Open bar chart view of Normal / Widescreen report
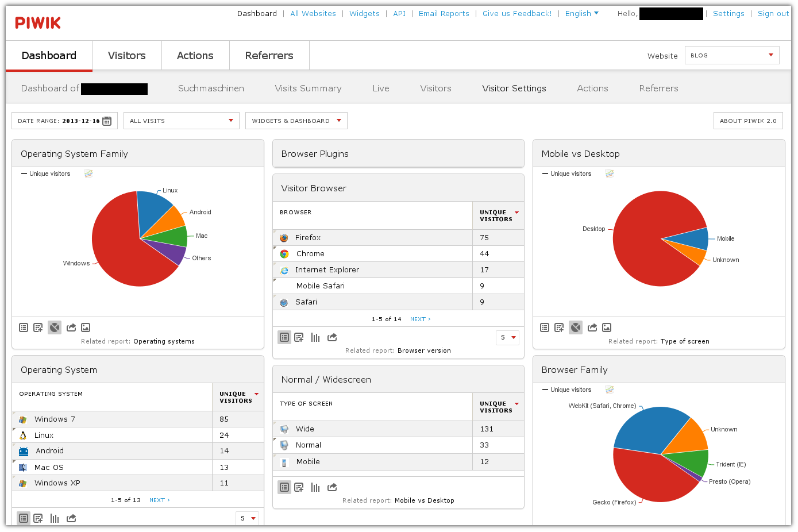The height and width of the screenshot is (532, 798). [x=315, y=487]
